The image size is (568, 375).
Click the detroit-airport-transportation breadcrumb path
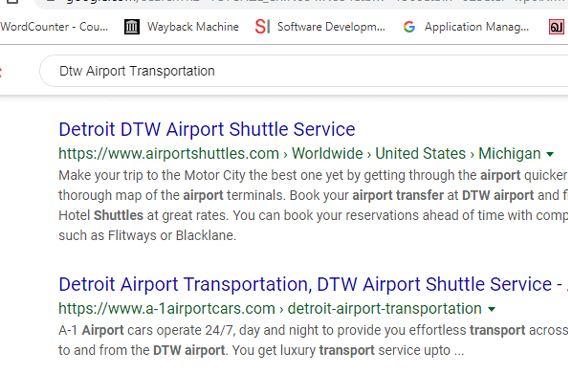(x=384, y=309)
